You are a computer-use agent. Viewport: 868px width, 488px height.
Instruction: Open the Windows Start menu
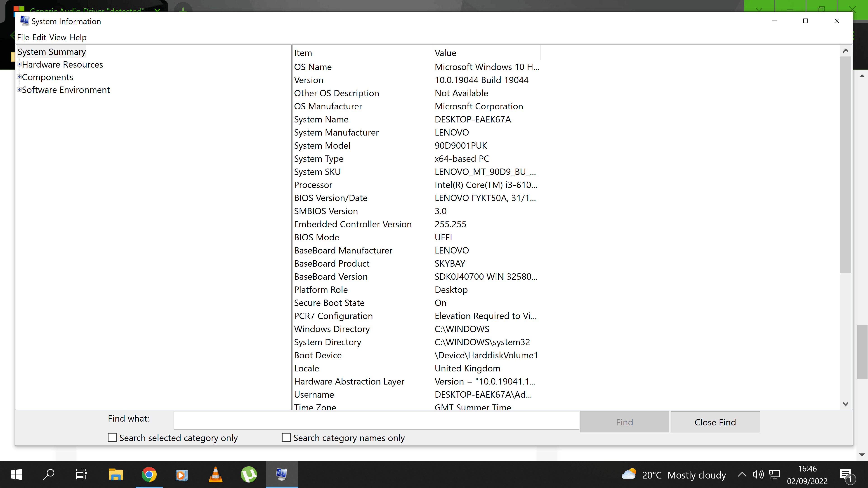(16, 474)
